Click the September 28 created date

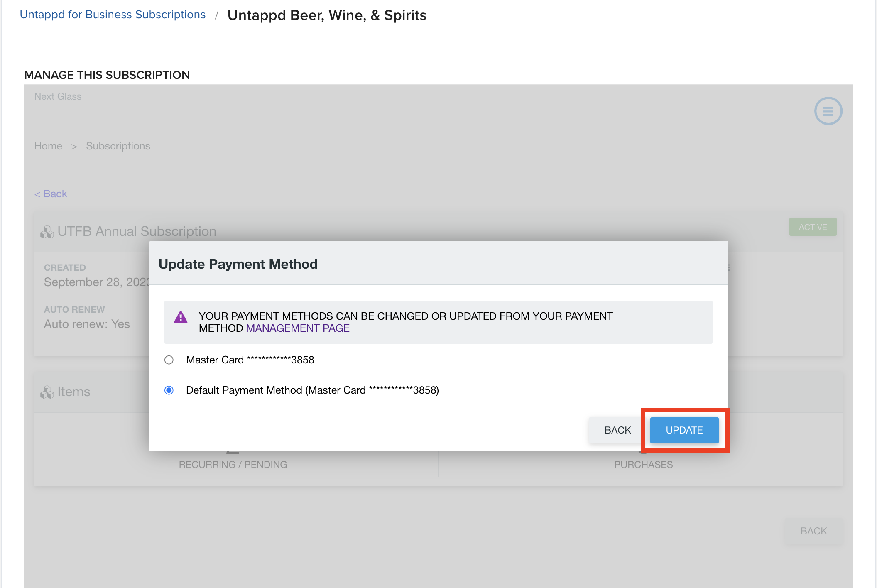[x=96, y=282]
